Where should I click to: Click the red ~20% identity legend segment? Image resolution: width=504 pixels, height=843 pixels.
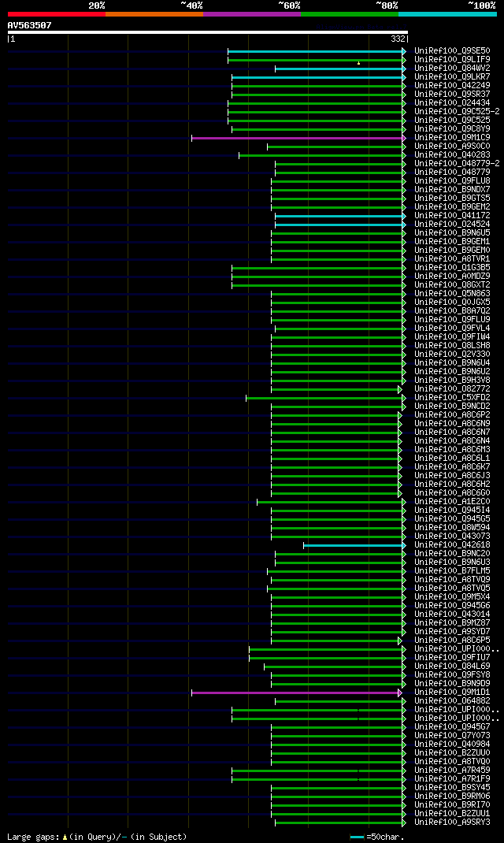pos(57,13)
